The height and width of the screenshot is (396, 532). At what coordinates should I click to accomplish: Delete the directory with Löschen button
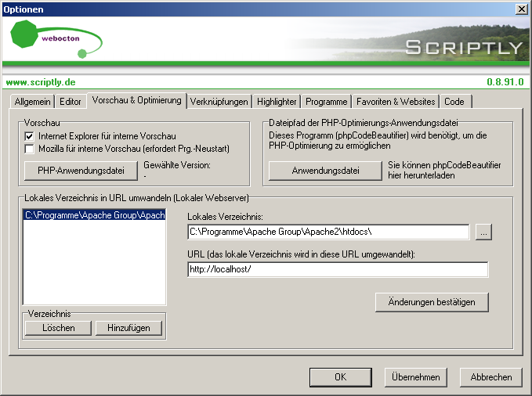coord(58,328)
